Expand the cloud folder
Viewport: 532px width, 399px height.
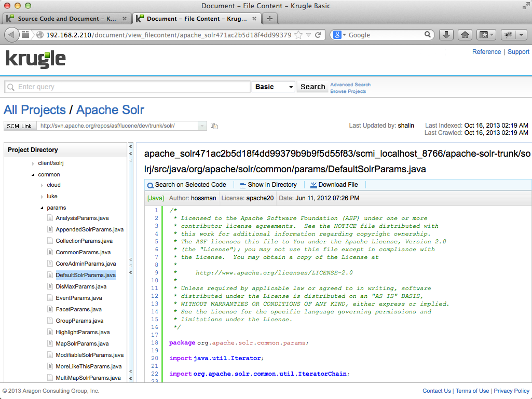coord(42,185)
